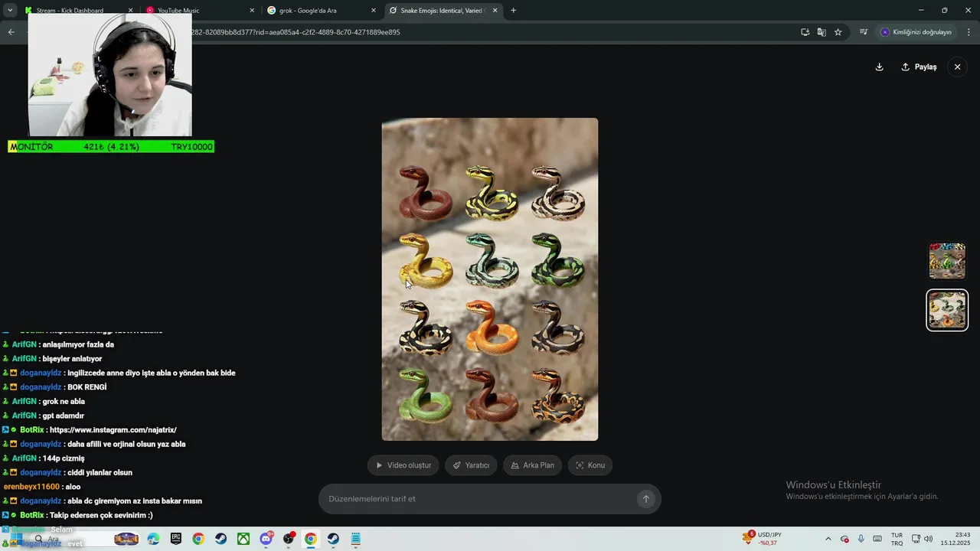Download the generated snake image
This screenshot has height=551, width=980.
coord(879,67)
